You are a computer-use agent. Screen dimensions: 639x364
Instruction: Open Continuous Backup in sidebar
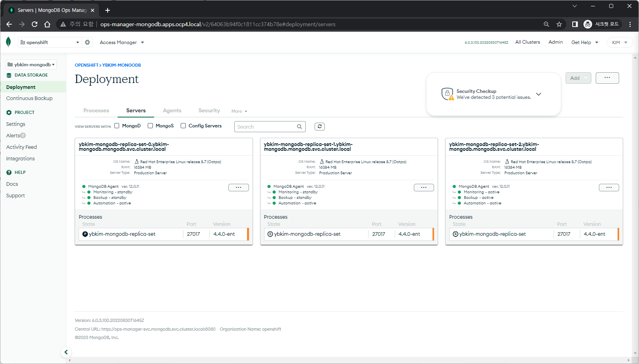pos(29,98)
